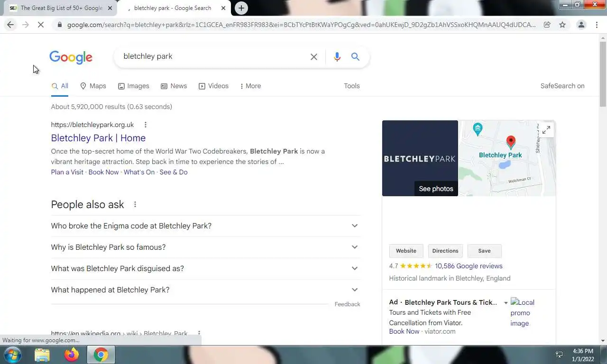607x364 pixels.
Task: Click the Directions button
Action: pos(445,251)
